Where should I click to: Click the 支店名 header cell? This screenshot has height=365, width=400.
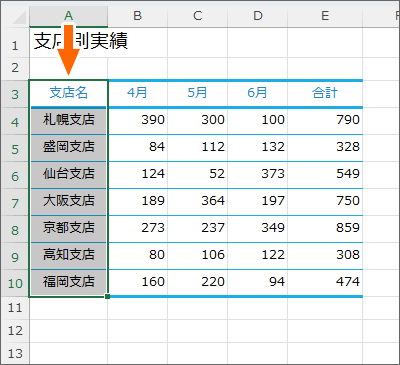pos(69,93)
